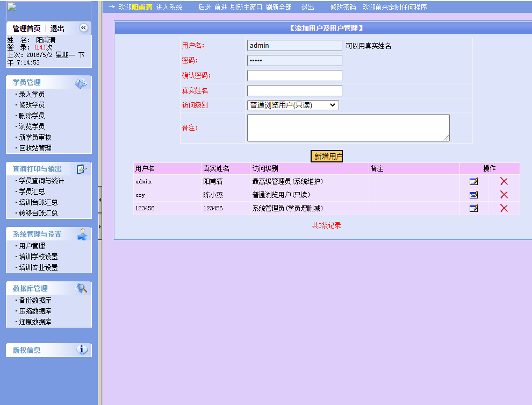
Task: Click delete X for cxy row
Action: click(x=504, y=195)
